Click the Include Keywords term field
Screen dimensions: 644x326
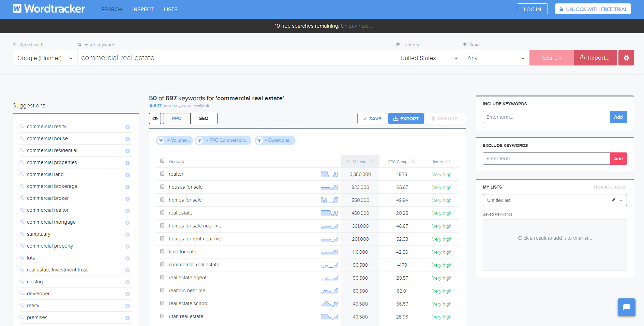pos(546,117)
